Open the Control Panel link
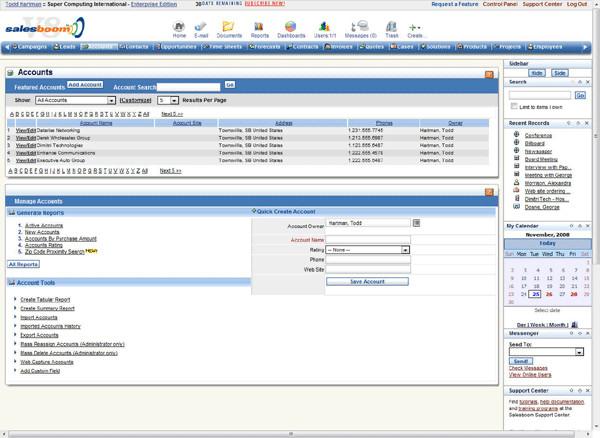Screen dimensions: 600x438 tap(500, 4)
